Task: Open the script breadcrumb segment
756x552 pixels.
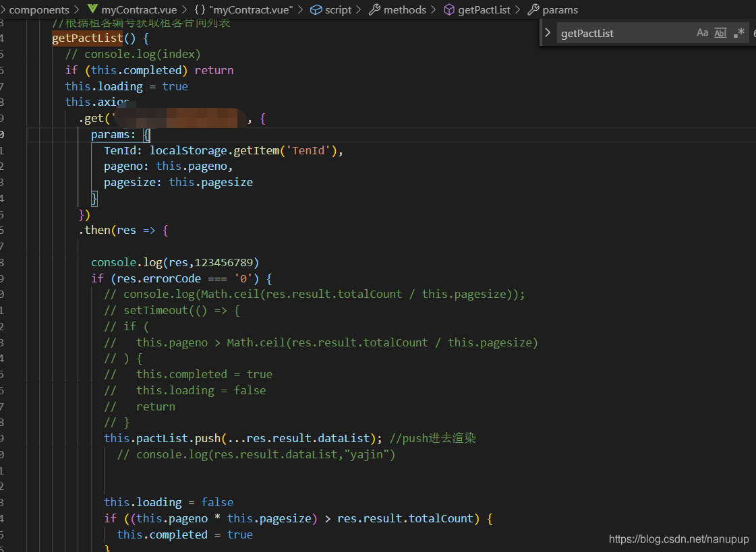Action: (x=338, y=9)
